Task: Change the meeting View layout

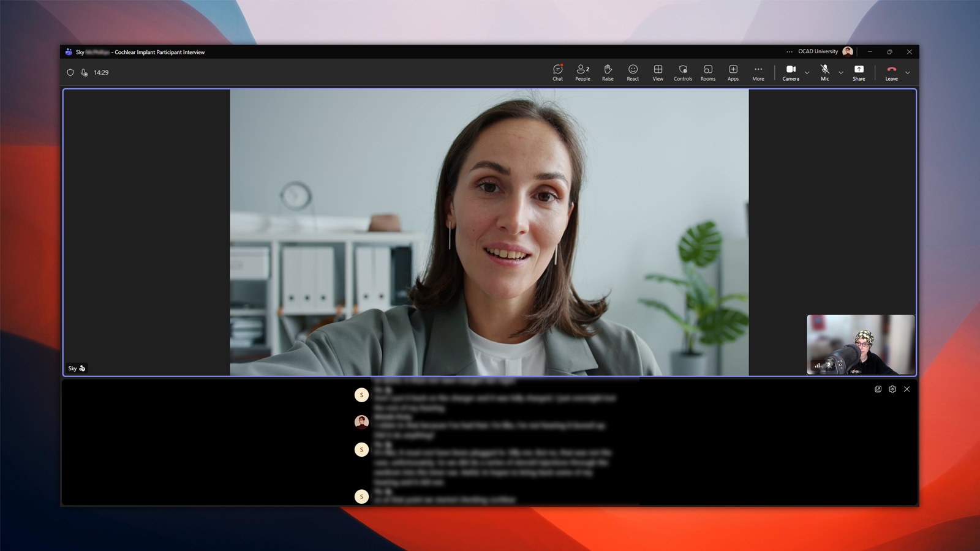Action: (x=658, y=72)
